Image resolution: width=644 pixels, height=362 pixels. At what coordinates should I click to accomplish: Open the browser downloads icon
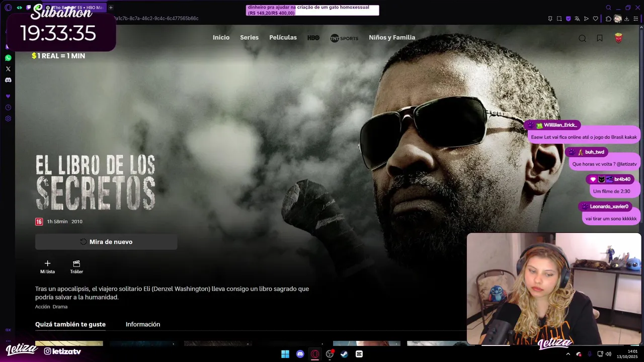pos(627,19)
